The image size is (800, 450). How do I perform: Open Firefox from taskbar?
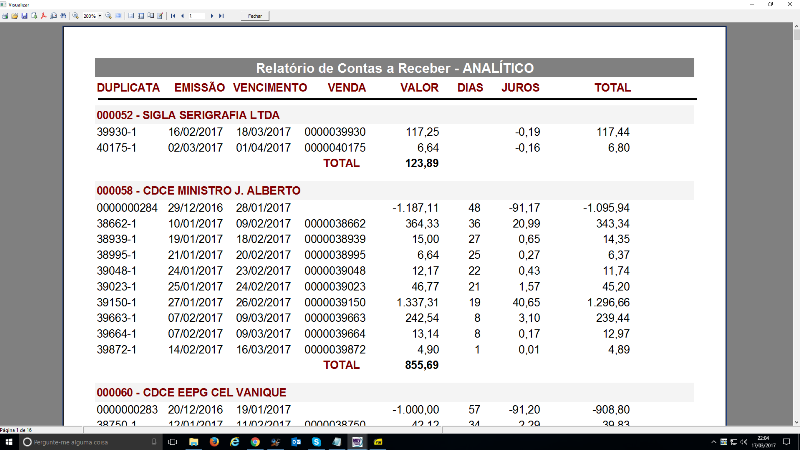point(214,442)
